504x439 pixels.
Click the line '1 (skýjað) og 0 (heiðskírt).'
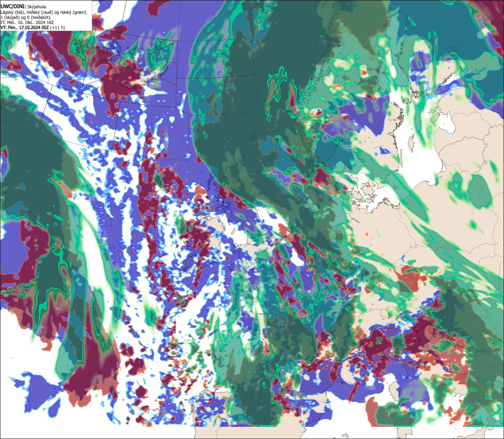click(x=26, y=17)
